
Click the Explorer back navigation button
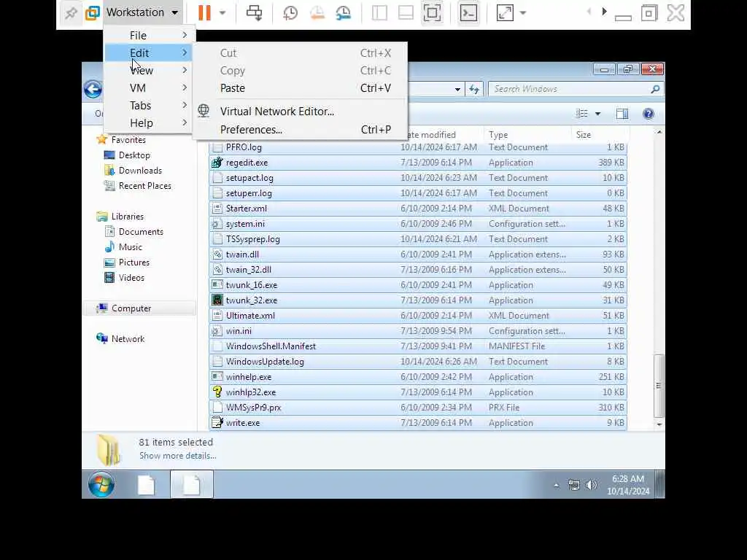[93, 89]
